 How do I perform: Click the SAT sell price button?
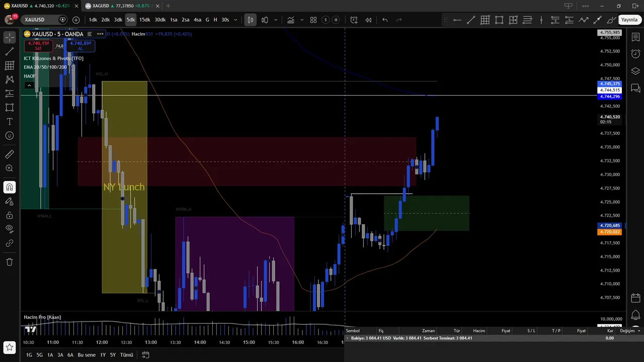point(38,46)
